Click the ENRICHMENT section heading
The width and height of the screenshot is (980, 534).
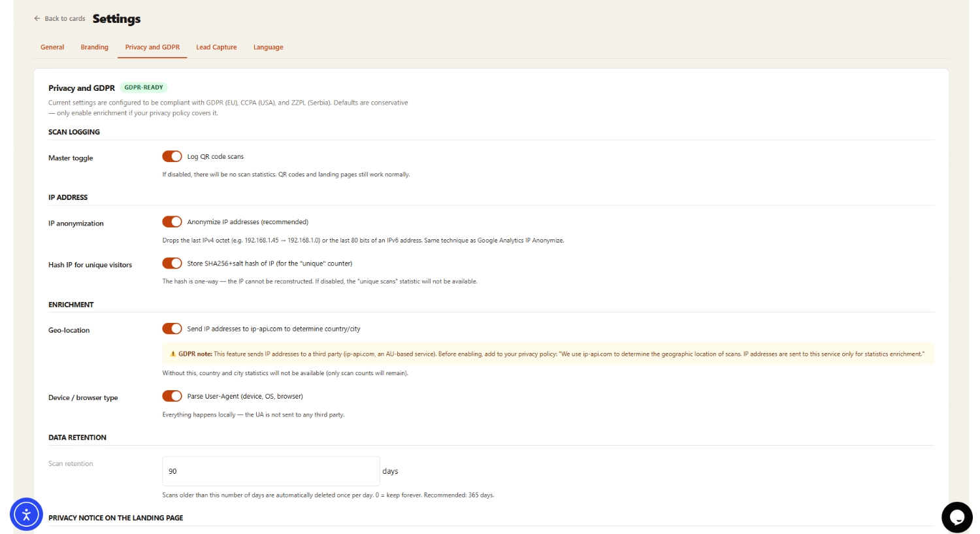click(x=71, y=305)
